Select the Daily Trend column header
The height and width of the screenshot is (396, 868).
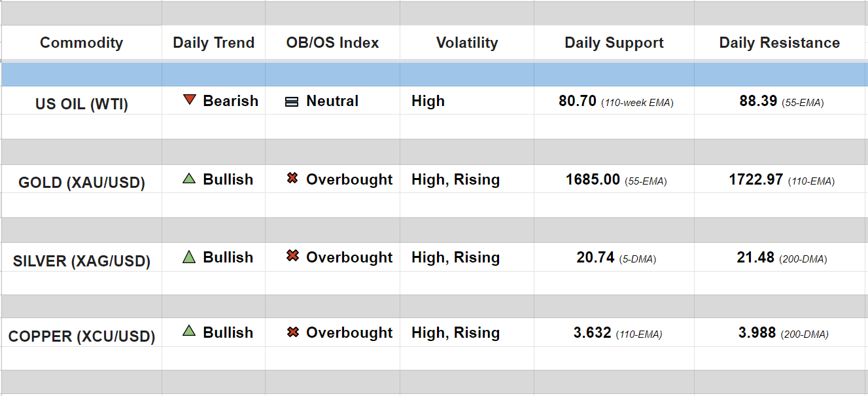[x=213, y=43]
